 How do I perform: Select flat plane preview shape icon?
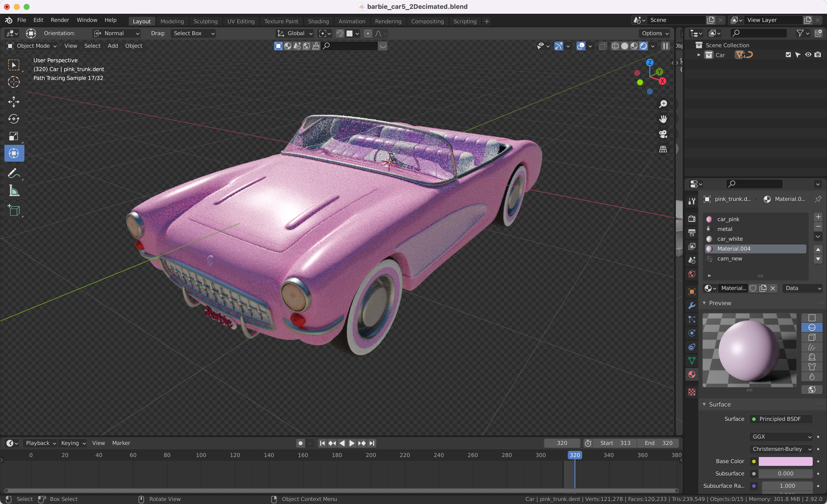pyautogui.click(x=811, y=318)
